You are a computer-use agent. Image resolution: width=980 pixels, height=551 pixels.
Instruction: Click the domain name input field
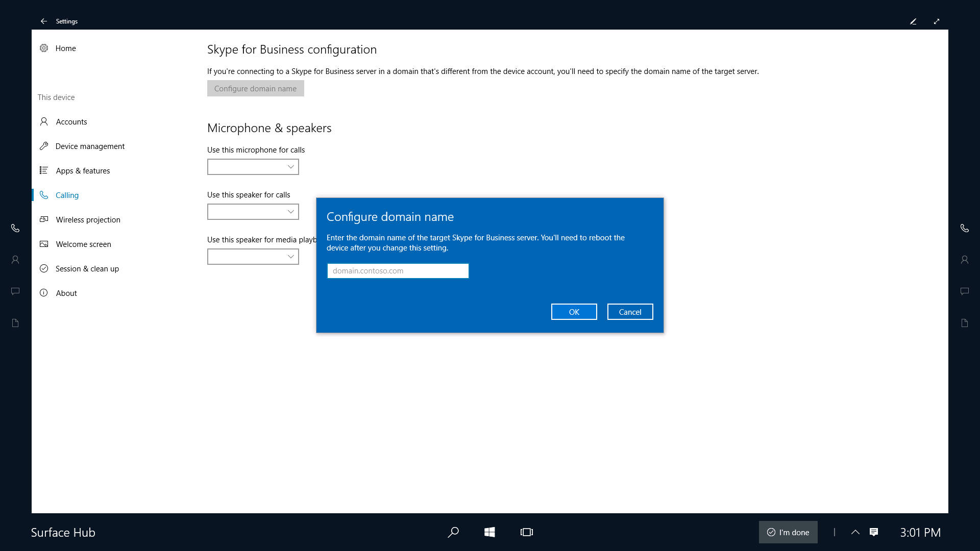pos(398,270)
